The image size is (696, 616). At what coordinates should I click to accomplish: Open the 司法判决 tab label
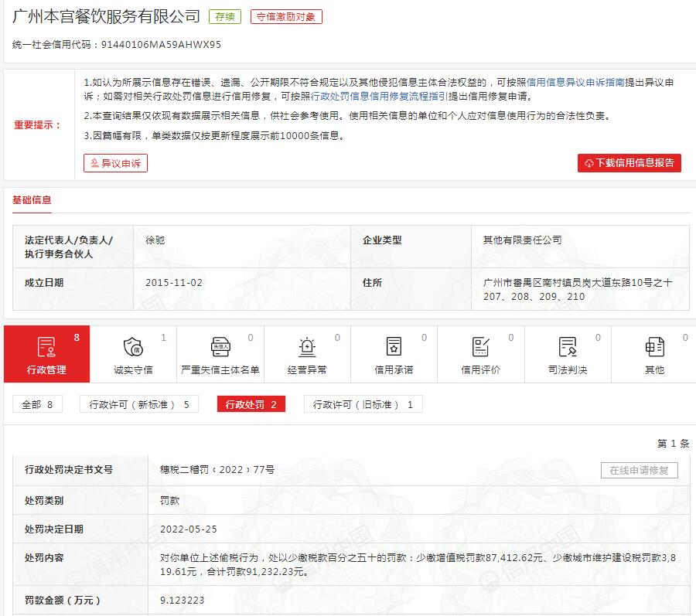pyautogui.click(x=568, y=370)
